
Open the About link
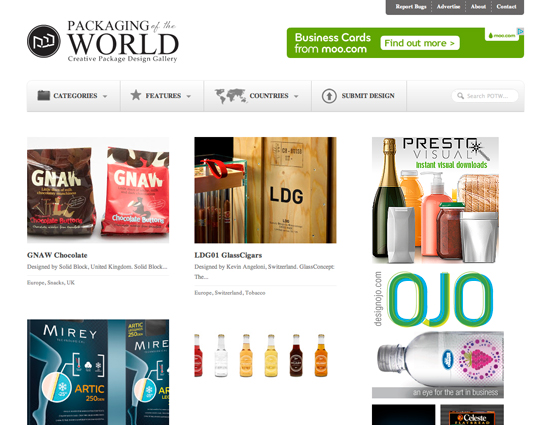click(478, 6)
